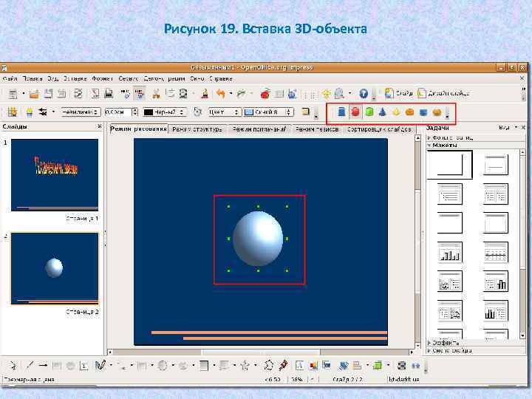Select the Curve drawing tool
532x399 pixels.
tap(100, 366)
